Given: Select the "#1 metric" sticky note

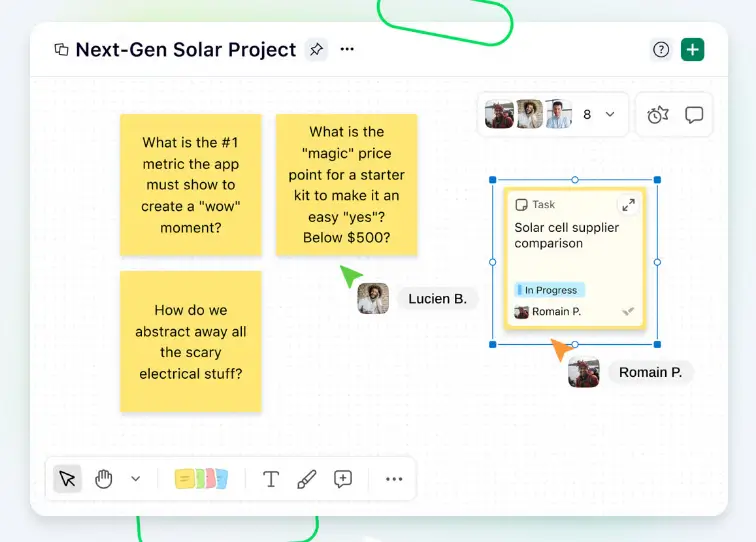Looking at the screenshot, I should (x=191, y=185).
